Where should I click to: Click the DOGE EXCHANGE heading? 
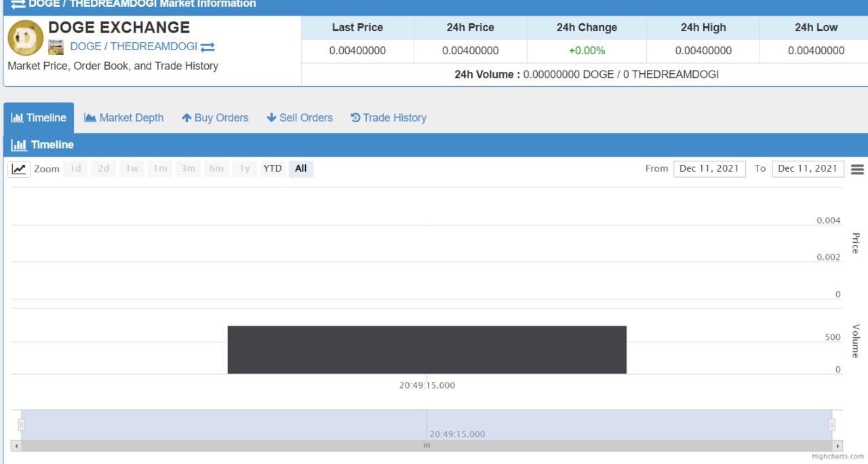[119, 28]
